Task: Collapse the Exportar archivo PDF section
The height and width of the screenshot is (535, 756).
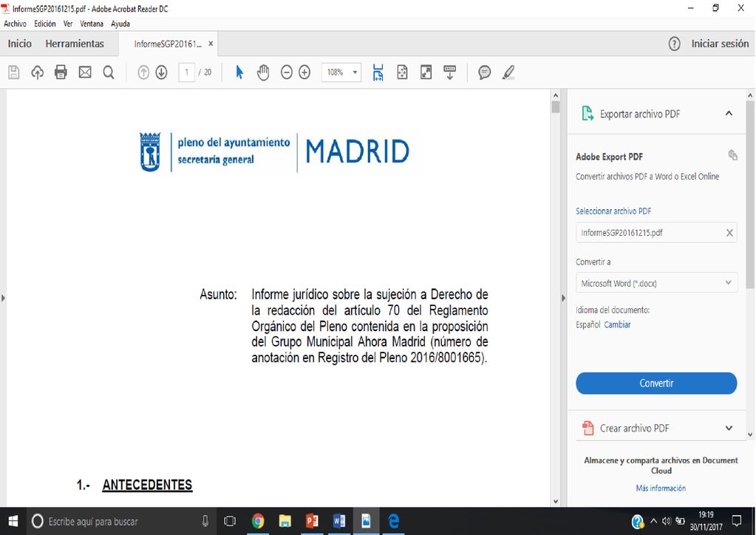Action: pyautogui.click(x=729, y=114)
